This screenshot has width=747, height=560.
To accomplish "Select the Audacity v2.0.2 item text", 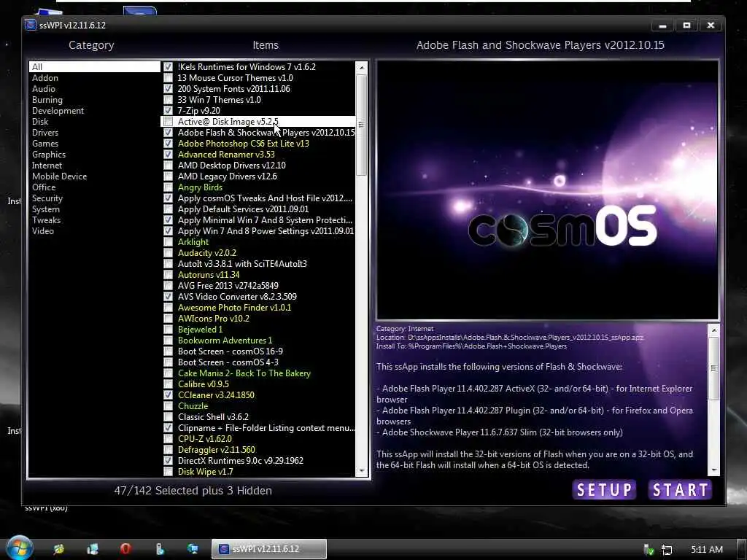I will (206, 253).
